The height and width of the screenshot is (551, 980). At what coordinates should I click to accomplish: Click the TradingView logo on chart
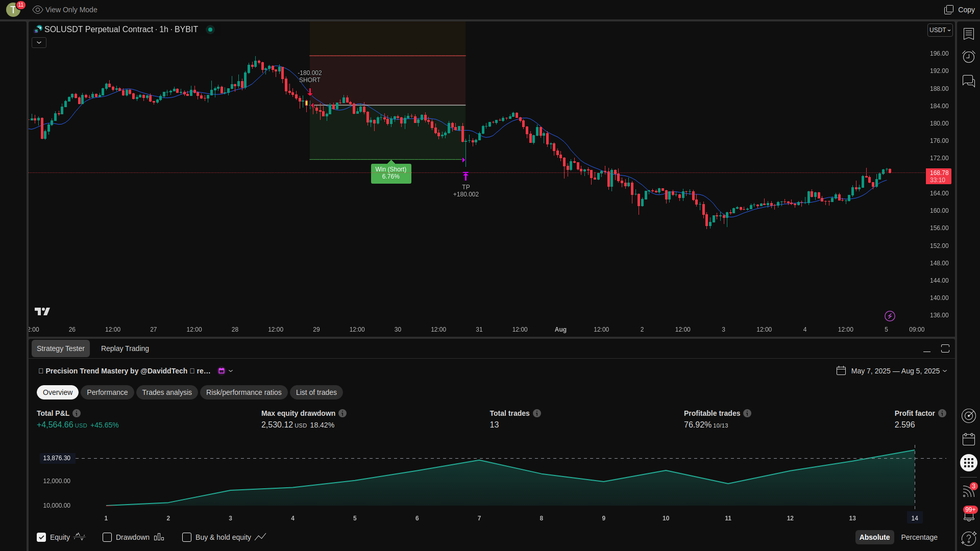42,311
